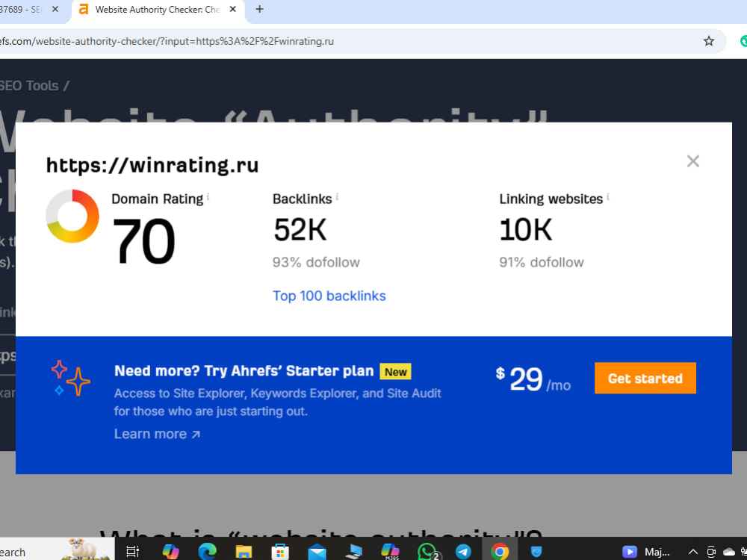Click the 93% dofollow text
The image size is (747, 560).
316,262
